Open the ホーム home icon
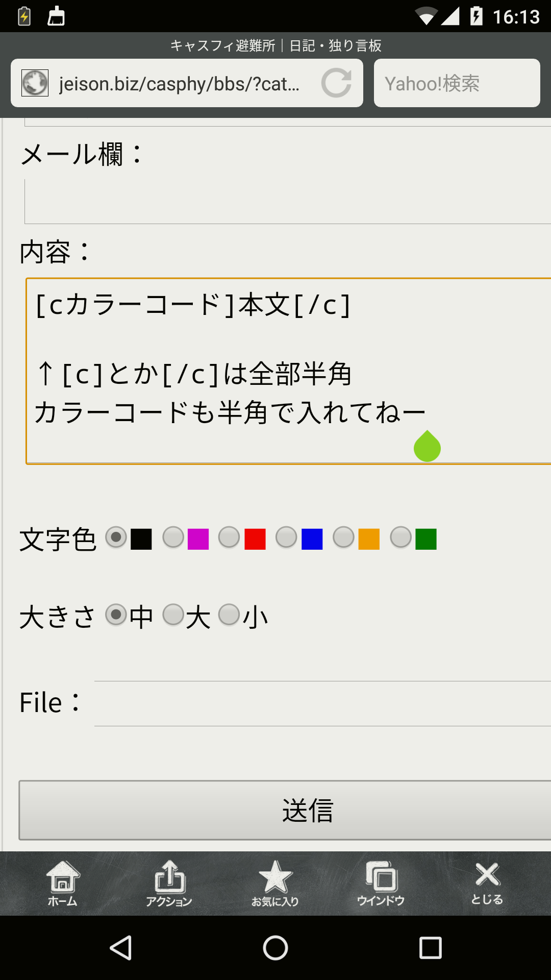 click(x=63, y=883)
